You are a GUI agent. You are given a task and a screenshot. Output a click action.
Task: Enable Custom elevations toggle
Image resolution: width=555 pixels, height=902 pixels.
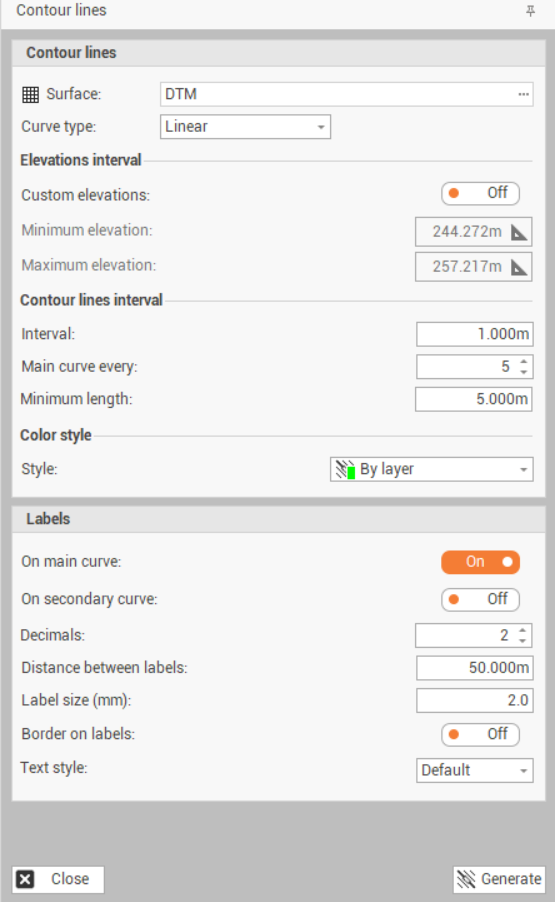[480, 193]
